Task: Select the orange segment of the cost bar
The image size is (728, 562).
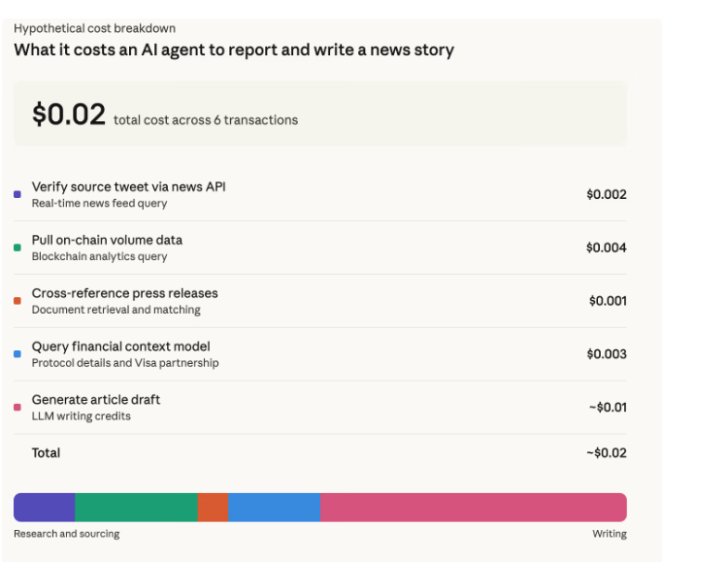Action: tap(213, 508)
